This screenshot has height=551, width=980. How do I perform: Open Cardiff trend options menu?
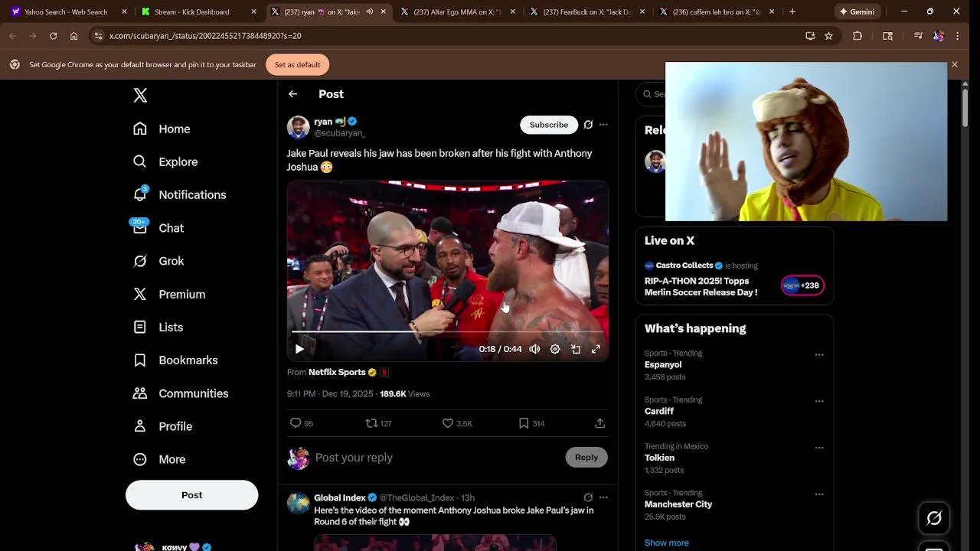pyautogui.click(x=819, y=401)
